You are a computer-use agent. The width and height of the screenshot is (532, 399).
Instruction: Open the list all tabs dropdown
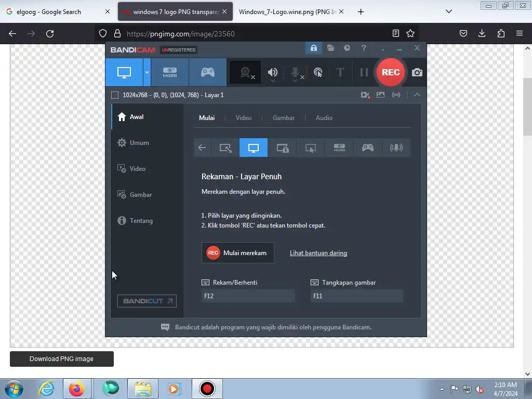point(448,11)
